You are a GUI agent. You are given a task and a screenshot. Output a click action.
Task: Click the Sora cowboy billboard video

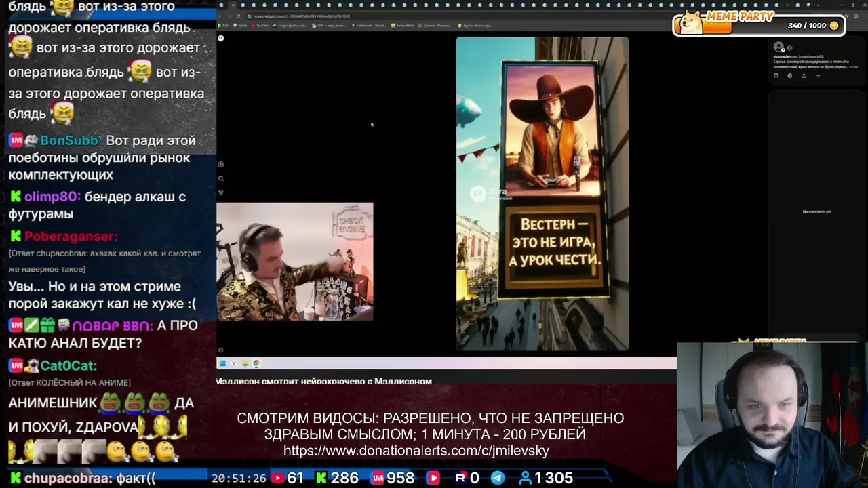(542, 194)
